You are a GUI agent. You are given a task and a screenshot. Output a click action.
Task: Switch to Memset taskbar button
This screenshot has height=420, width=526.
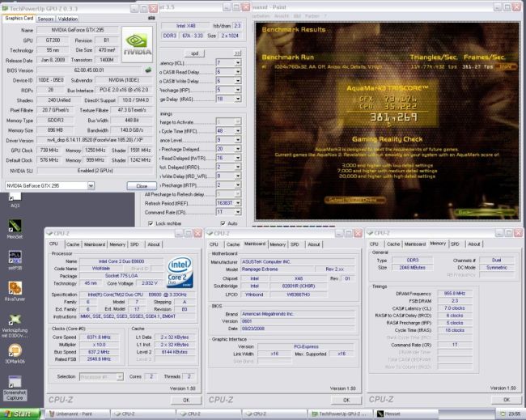pyautogui.click(x=406, y=414)
